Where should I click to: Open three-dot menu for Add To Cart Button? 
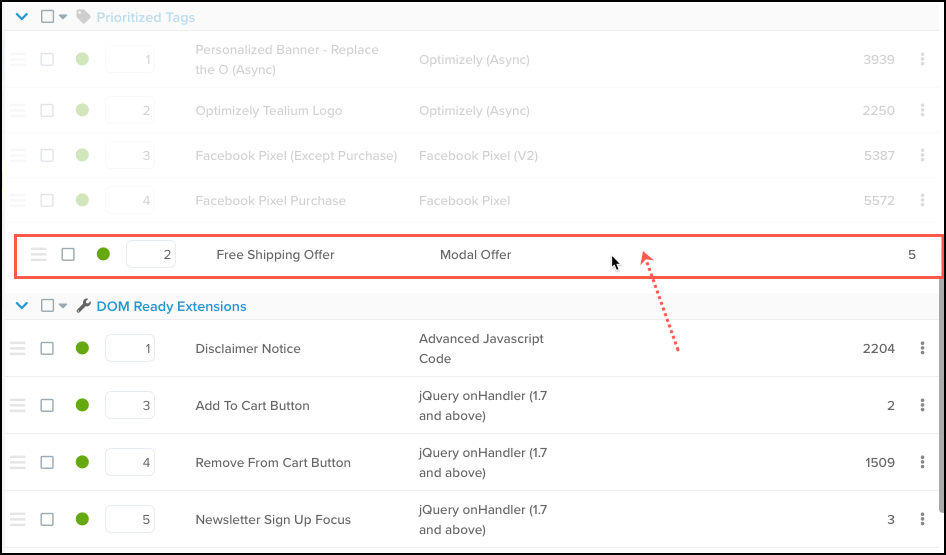point(922,406)
